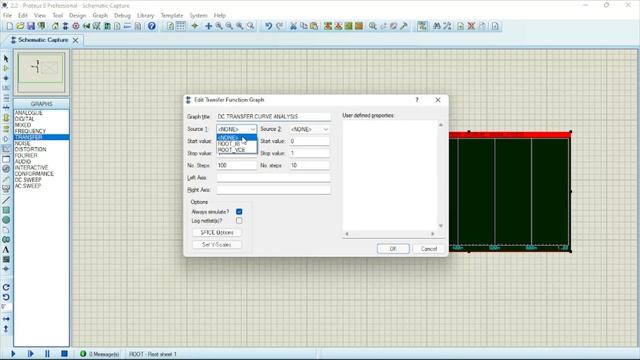This screenshot has height=360, width=640.
Task: Rotate anticlockwise using rotate icon
Action: [6, 298]
